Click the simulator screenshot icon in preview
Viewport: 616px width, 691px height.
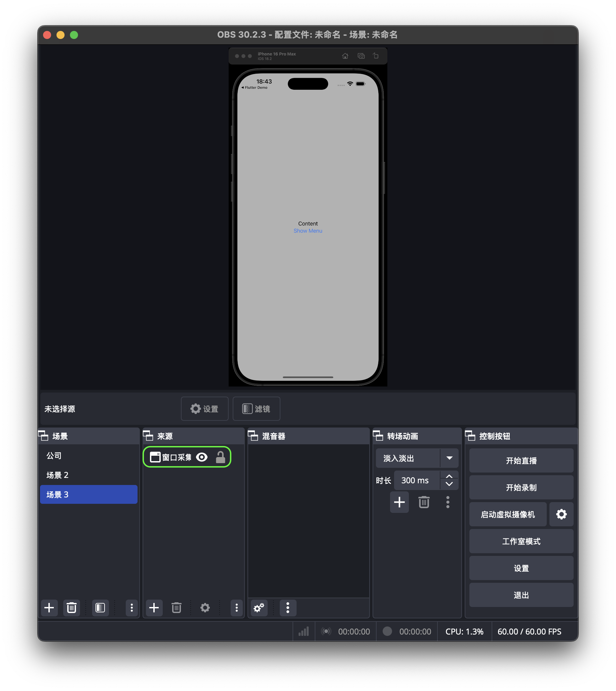pyautogui.click(x=361, y=56)
